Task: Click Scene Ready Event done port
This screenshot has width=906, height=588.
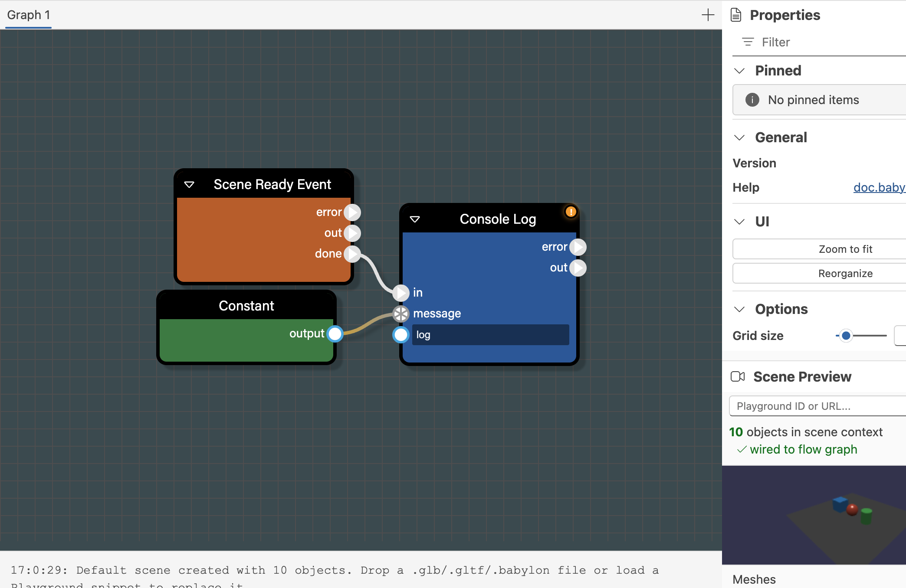Action: [352, 254]
